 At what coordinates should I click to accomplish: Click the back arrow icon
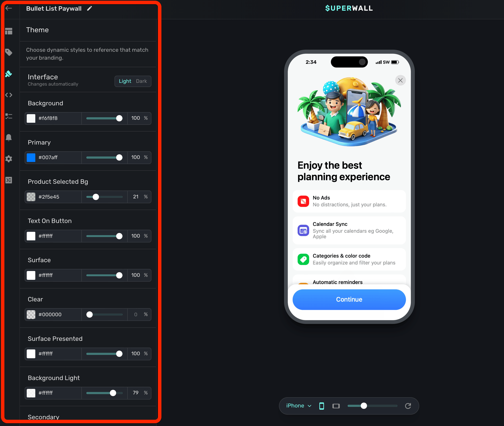point(9,8)
